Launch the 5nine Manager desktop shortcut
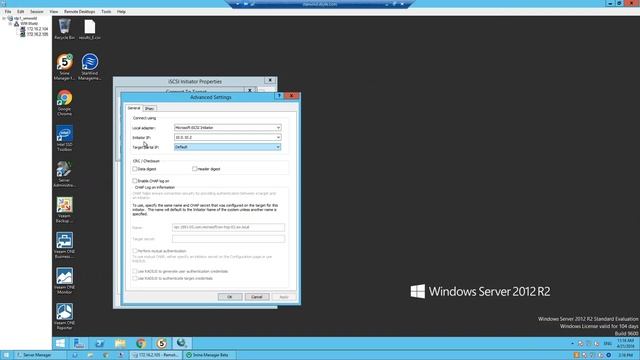The width and height of the screenshot is (640, 360). [x=64, y=67]
